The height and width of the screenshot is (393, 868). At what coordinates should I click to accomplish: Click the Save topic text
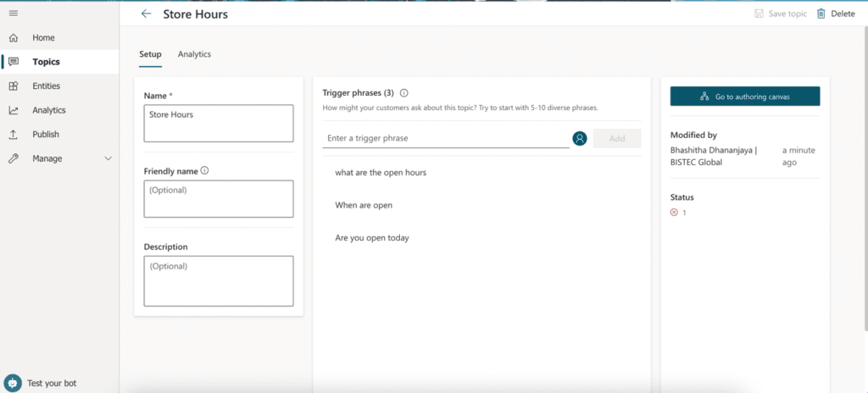787,14
